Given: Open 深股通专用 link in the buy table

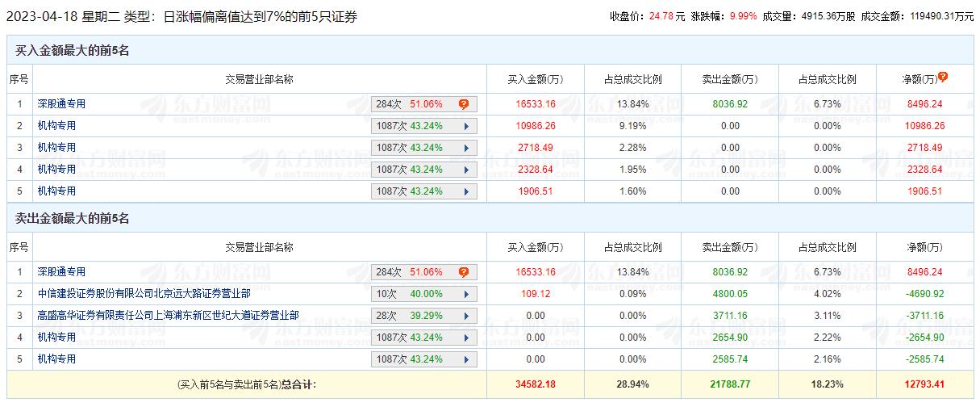Looking at the screenshot, I should pyautogui.click(x=61, y=104).
